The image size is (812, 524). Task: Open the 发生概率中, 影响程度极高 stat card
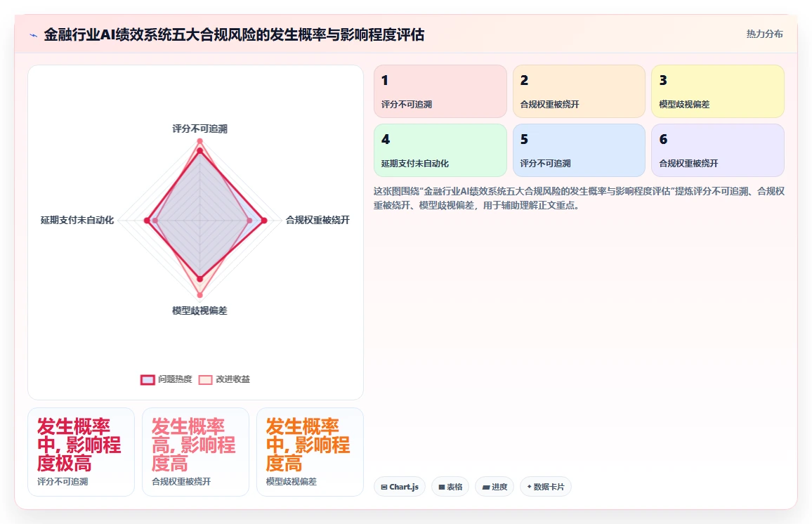[81, 452]
